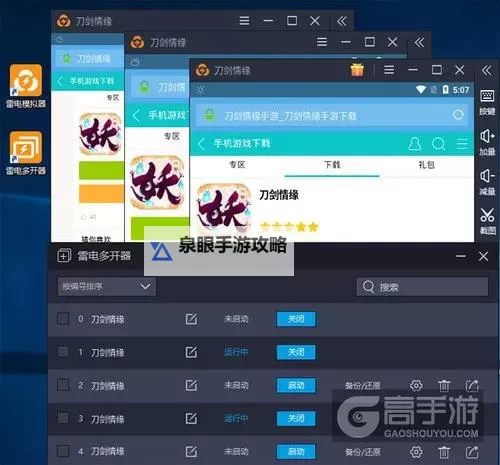Click 启动 button for instance 4

click(296, 452)
